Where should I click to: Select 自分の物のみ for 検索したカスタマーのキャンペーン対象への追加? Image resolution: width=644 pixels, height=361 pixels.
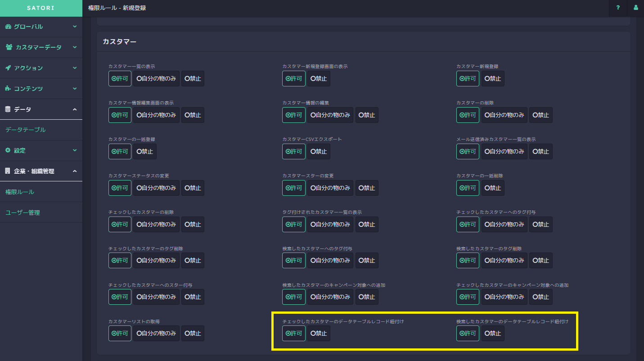coord(330,297)
